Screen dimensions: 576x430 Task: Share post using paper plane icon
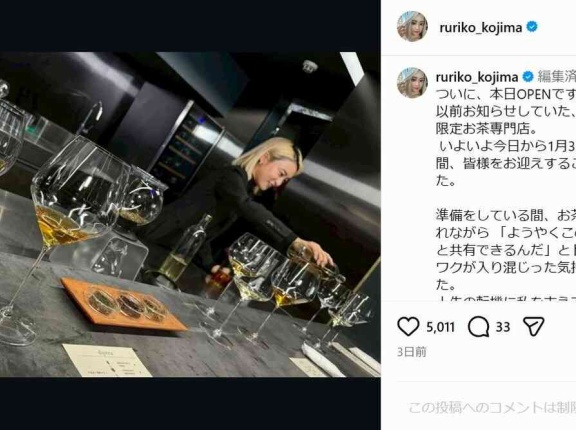[x=533, y=326]
